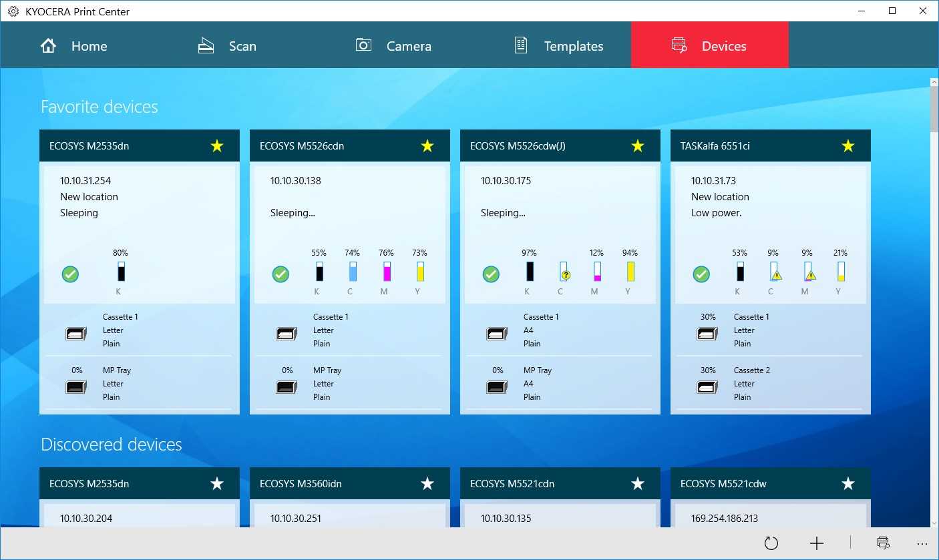
Task: Click magenta 76% toner gauge
Action: point(387,272)
